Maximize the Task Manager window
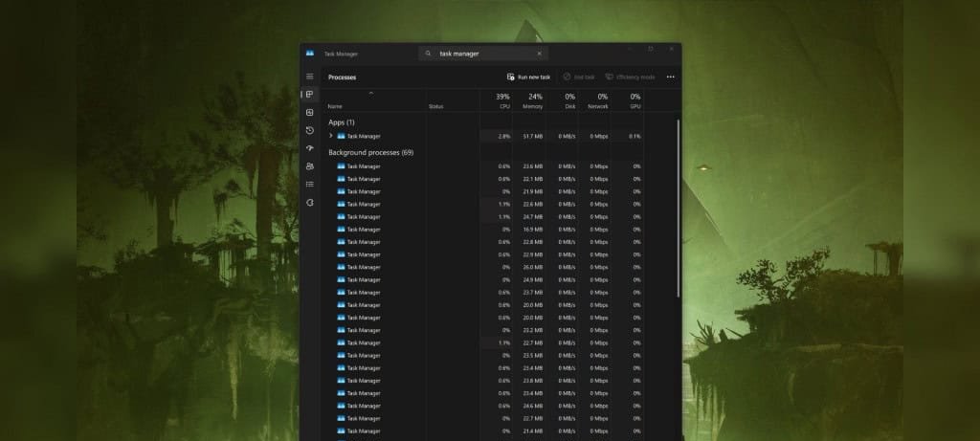Screen dimensions: 980x441 pyautogui.click(x=651, y=49)
